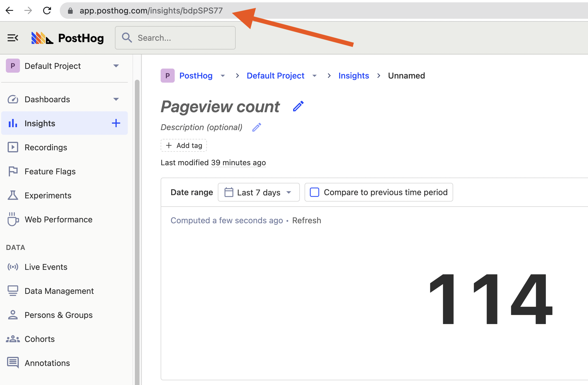Click the browser back arrow

pos(9,11)
